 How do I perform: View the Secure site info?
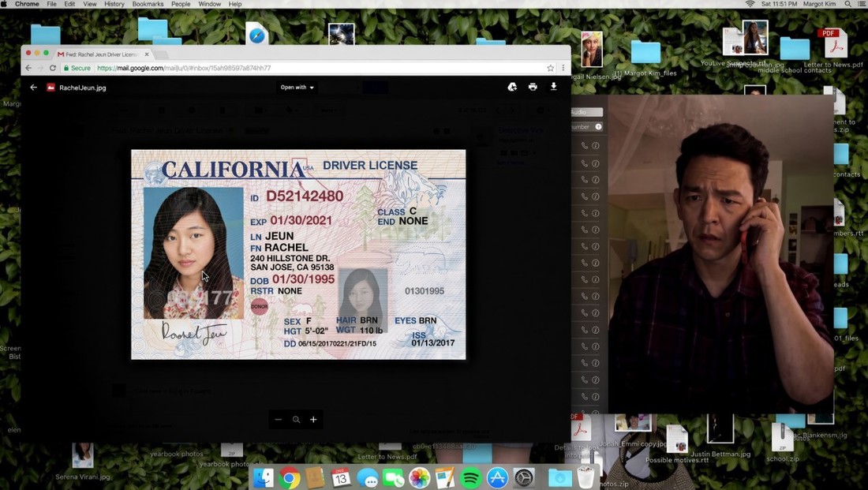[x=77, y=68]
